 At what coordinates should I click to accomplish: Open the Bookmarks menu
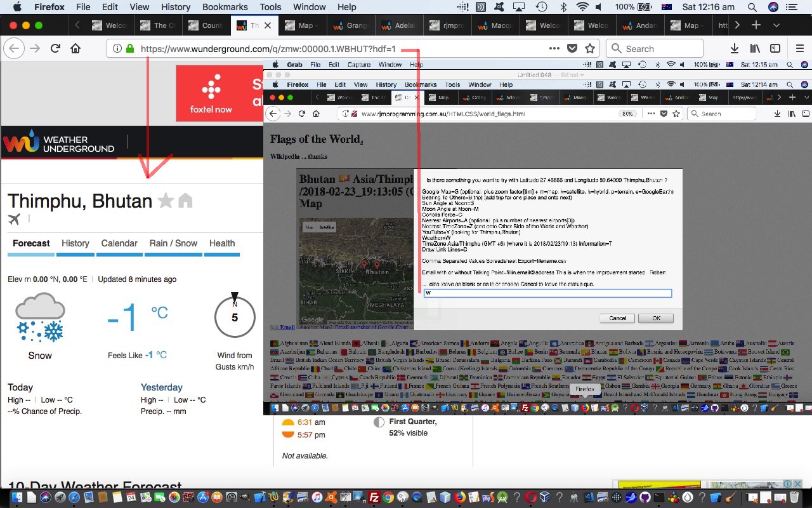click(x=225, y=7)
